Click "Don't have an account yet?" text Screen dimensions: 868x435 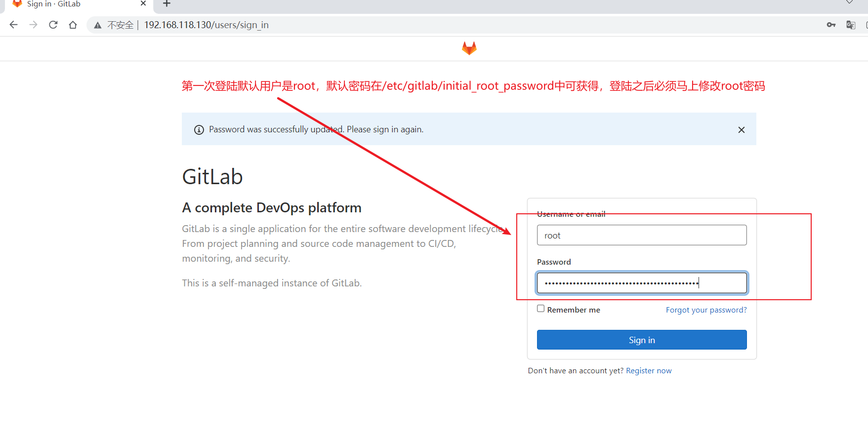click(x=576, y=371)
